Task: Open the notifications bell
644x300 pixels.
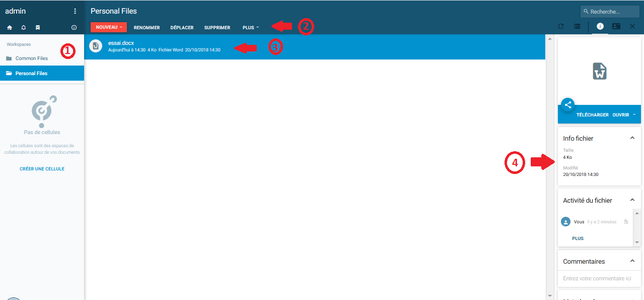Action: tap(24, 27)
